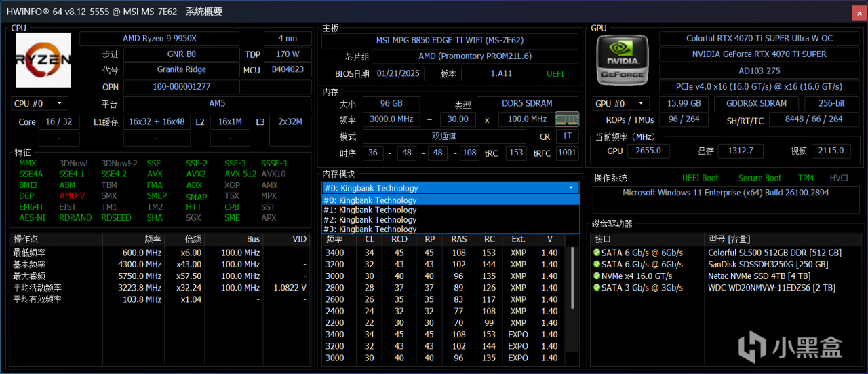Click the TPM status label
This screenshot has height=374, width=868.
806,178
